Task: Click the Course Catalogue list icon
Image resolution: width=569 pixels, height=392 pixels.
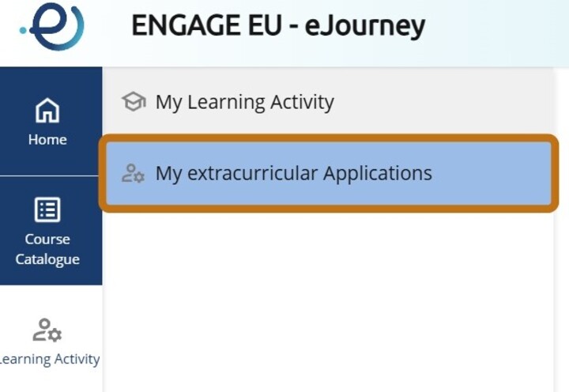Action: point(47,209)
